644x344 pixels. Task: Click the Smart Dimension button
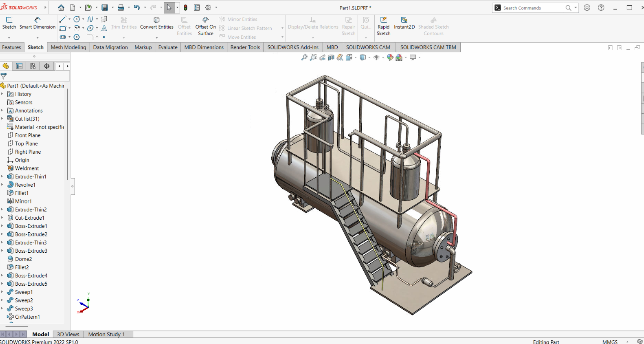point(37,23)
